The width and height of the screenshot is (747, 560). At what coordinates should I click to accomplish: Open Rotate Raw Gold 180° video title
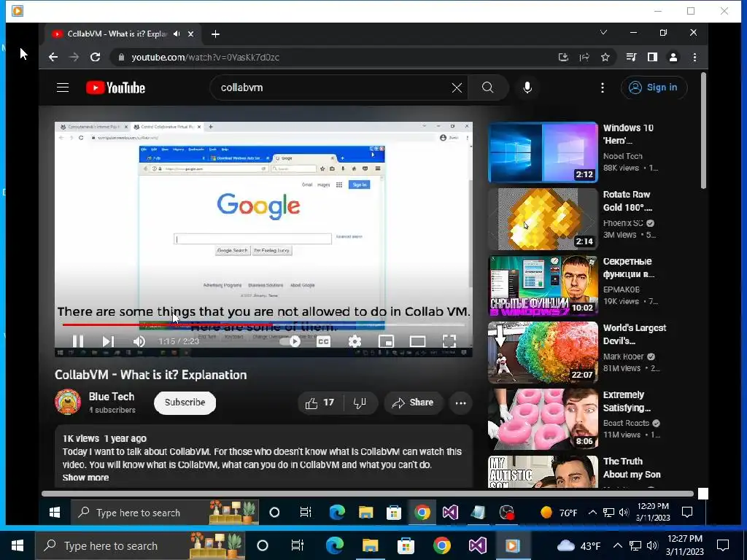pos(627,201)
